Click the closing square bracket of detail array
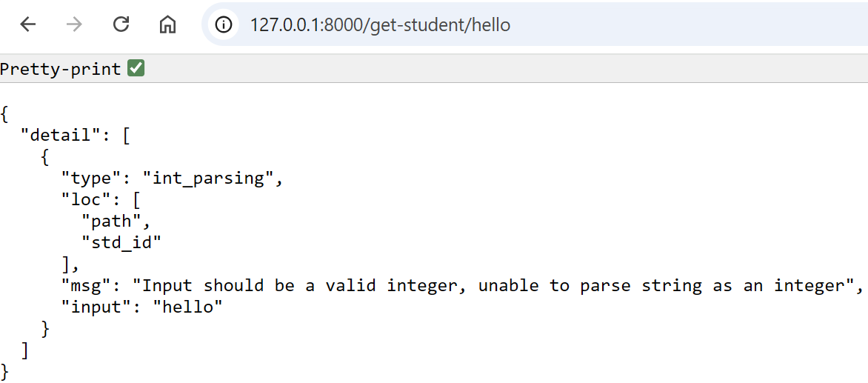 (x=26, y=350)
